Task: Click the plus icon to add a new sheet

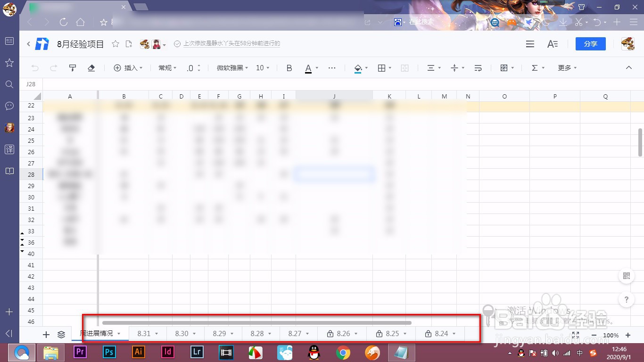Action: coord(46,334)
